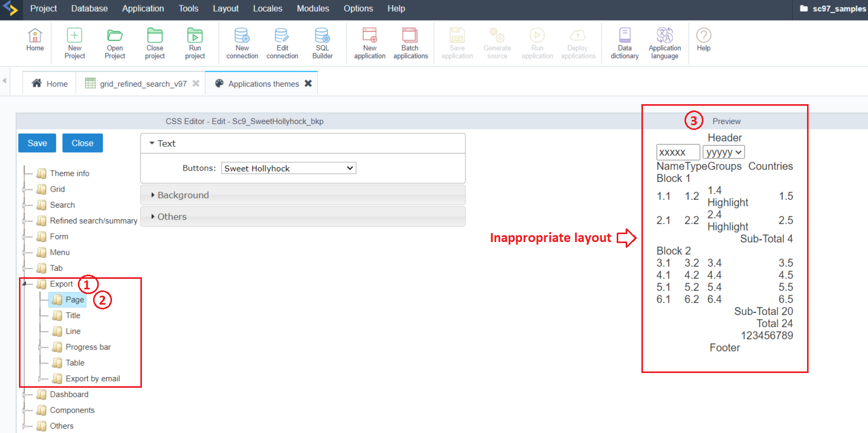Expand the Background section

click(x=303, y=195)
